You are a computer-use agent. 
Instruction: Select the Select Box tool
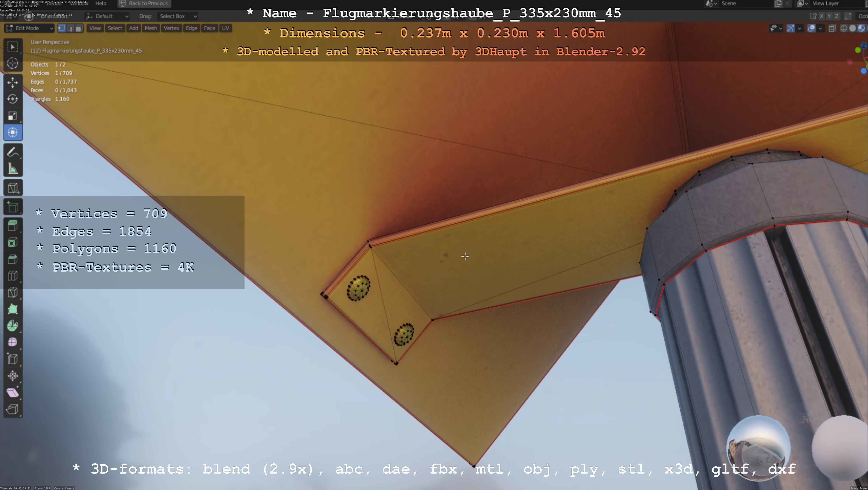(13, 47)
